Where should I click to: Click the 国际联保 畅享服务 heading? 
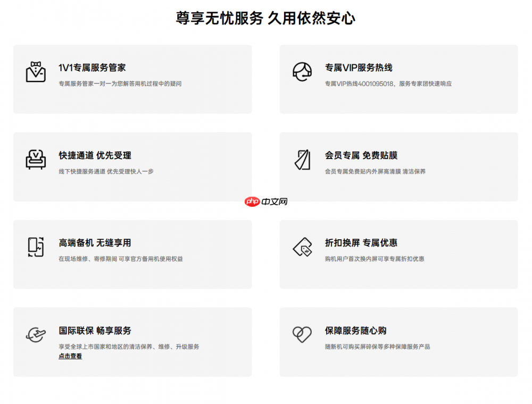(95, 331)
